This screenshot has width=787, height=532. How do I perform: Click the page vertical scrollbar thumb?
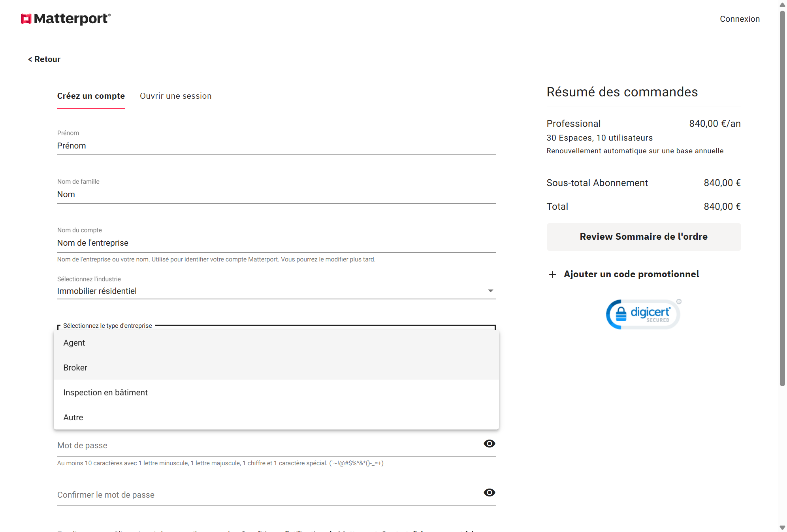click(782, 197)
